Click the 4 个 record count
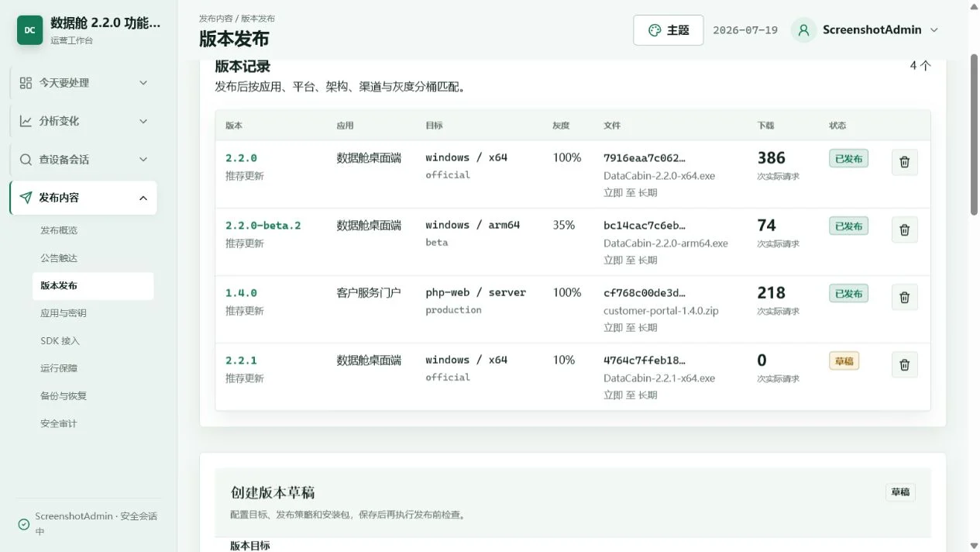The image size is (980, 552). pos(920,66)
